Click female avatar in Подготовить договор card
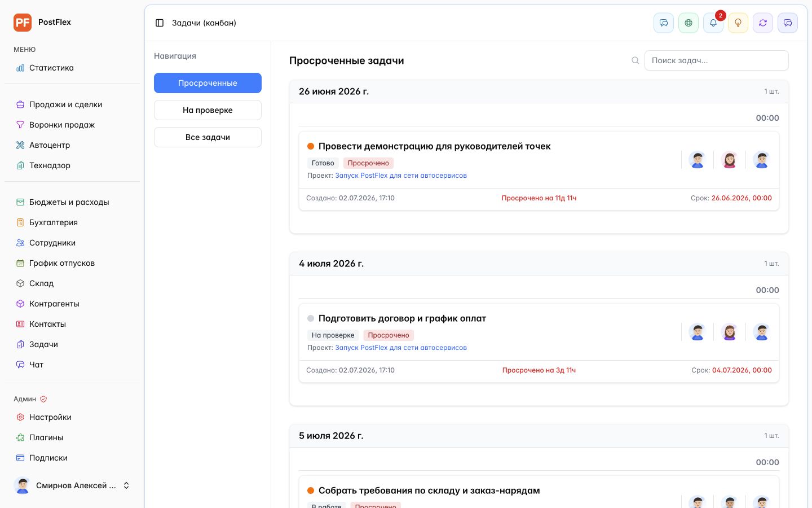812x508 pixels. coord(730,332)
